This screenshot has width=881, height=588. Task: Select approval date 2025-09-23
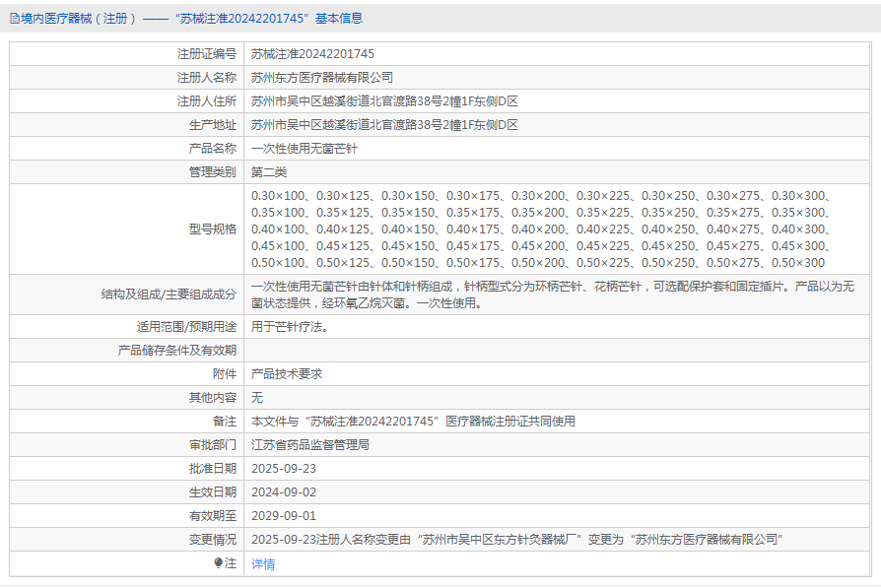click(x=284, y=469)
